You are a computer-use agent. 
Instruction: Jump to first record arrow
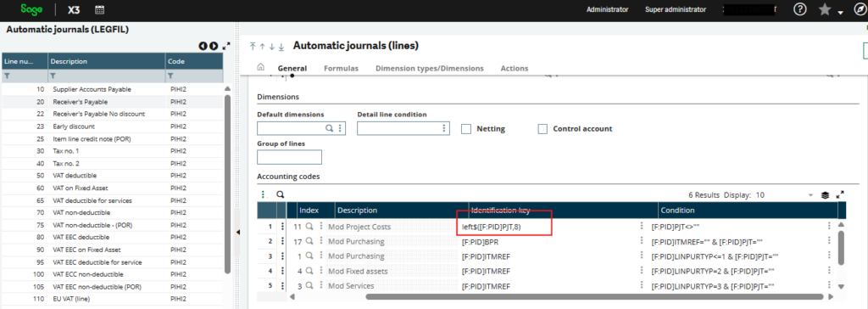[253, 47]
